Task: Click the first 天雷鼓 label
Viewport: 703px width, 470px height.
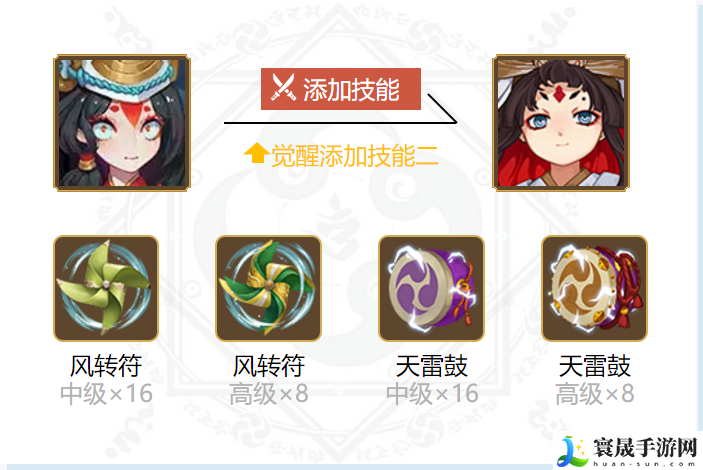Action: [x=431, y=366]
